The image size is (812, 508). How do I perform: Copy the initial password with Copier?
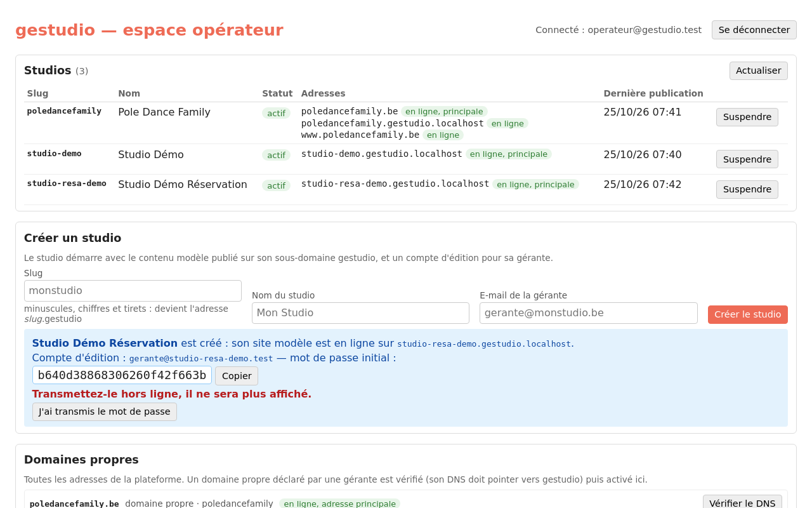237,376
